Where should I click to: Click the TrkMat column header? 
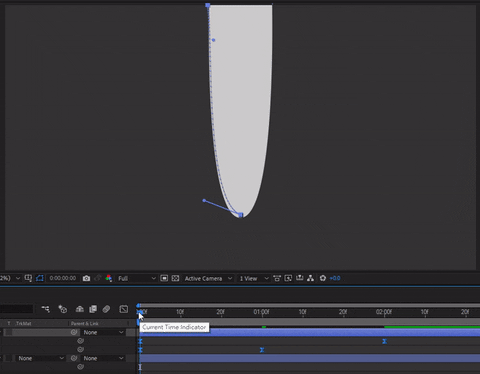point(24,323)
